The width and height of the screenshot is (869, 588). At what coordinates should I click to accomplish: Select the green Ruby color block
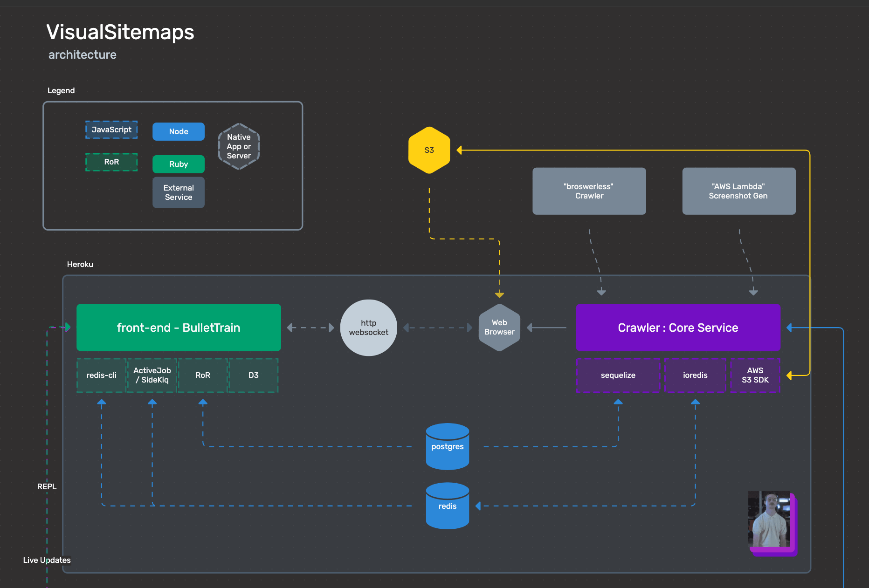pyautogui.click(x=178, y=164)
